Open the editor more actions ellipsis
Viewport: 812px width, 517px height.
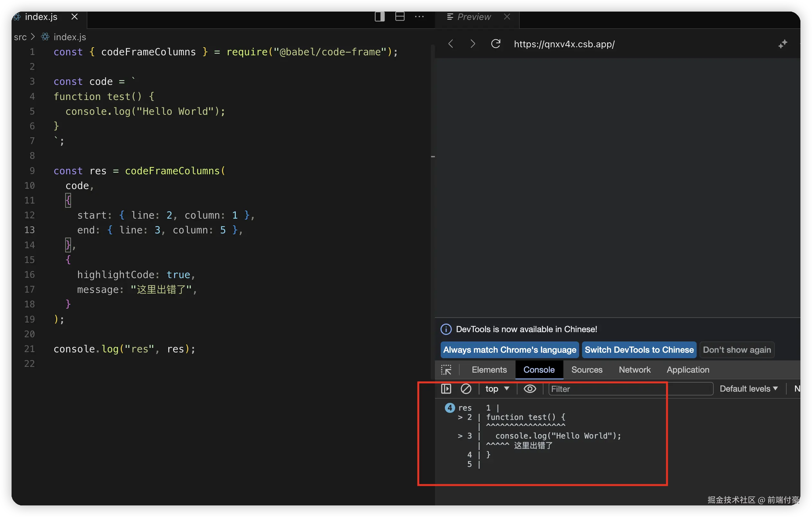(419, 16)
